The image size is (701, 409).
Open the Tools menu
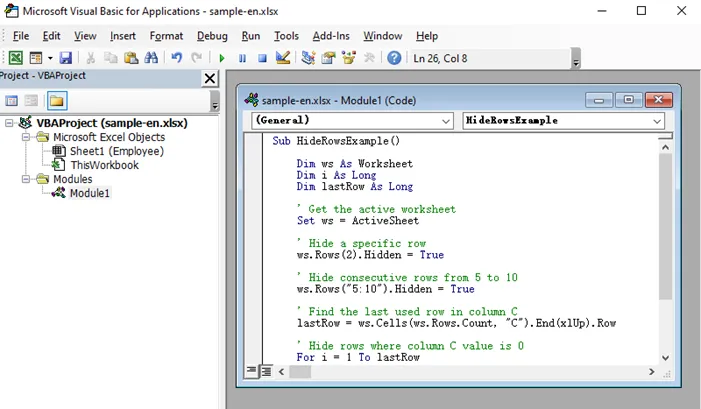click(x=286, y=36)
